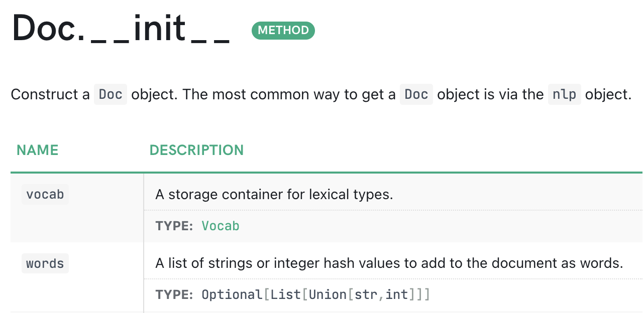Open the green Vocab type link
This screenshot has width=644, height=313.
tap(220, 226)
